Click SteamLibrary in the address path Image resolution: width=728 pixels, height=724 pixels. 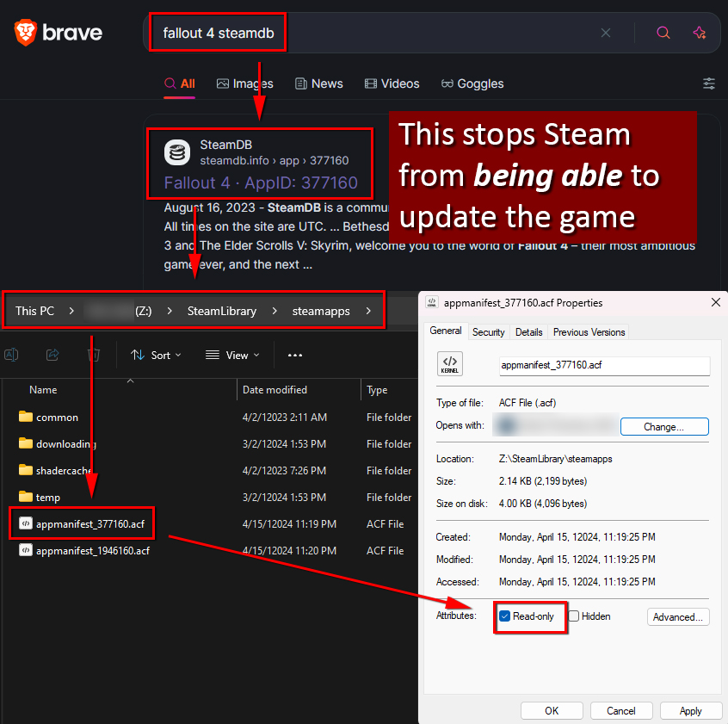click(221, 311)
